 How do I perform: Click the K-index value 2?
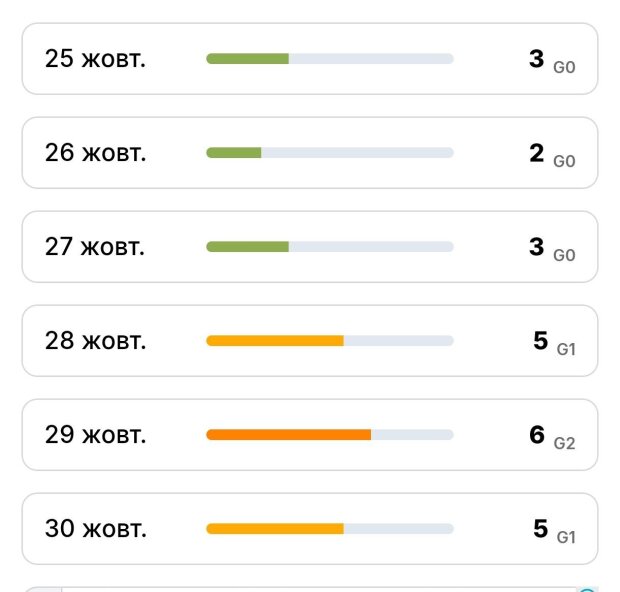pos(537,153)
